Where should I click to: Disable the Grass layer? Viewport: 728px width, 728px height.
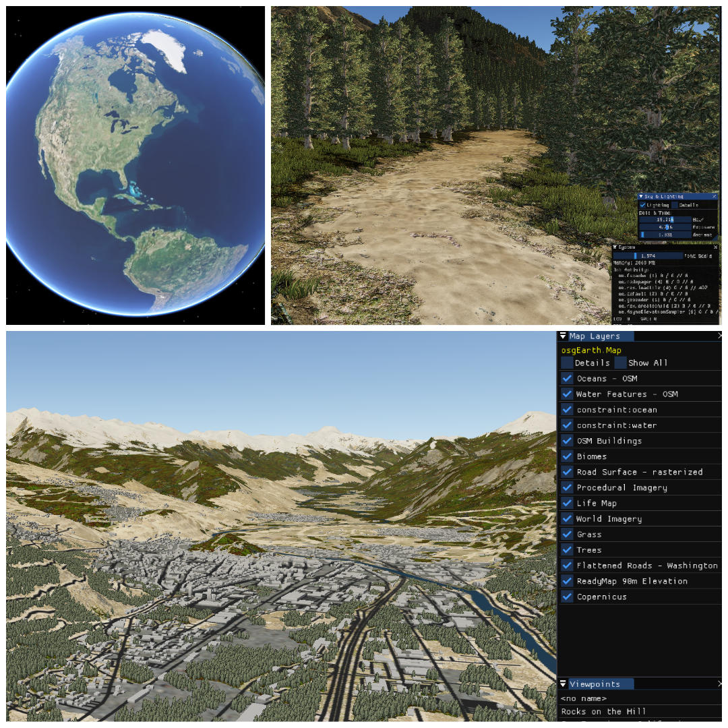point(567,534)
